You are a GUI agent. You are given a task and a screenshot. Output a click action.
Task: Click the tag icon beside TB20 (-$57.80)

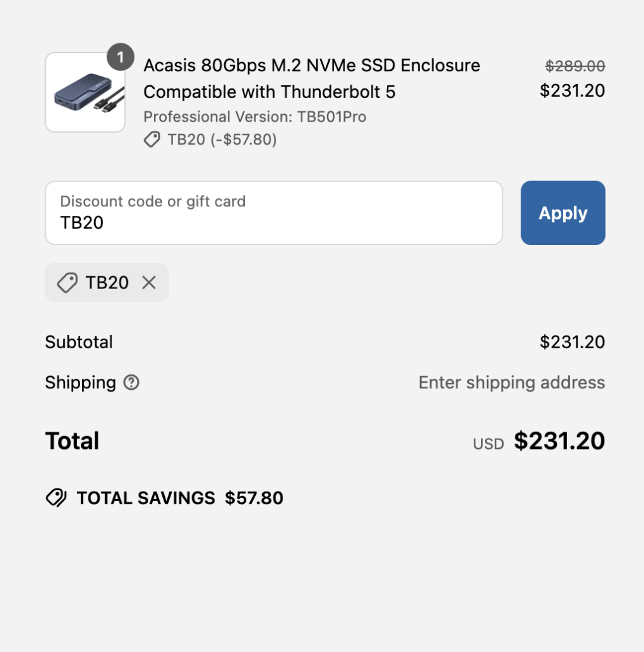pos(152,139)
